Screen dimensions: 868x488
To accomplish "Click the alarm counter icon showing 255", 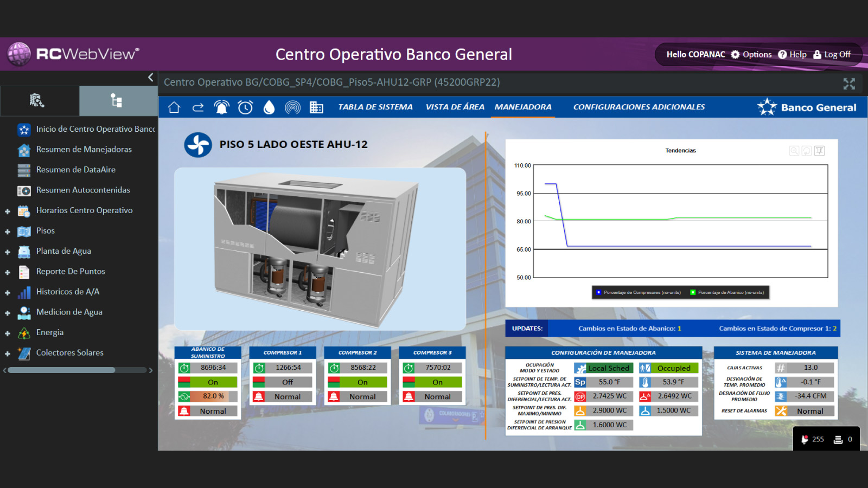I will click(x=805, y=440).
